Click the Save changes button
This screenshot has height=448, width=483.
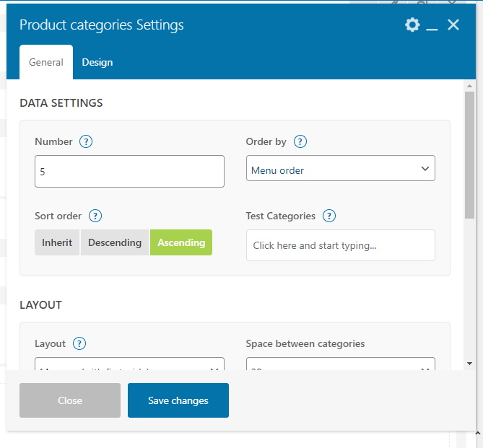[x=178, y=400]
